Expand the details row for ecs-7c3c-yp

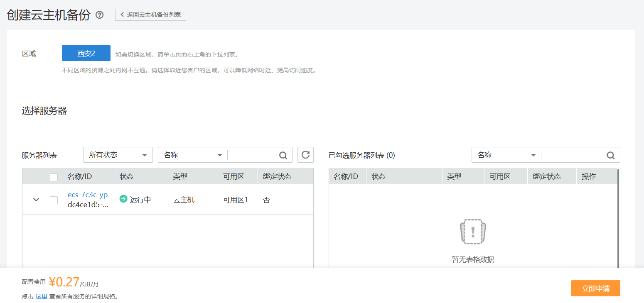(36, 199)
